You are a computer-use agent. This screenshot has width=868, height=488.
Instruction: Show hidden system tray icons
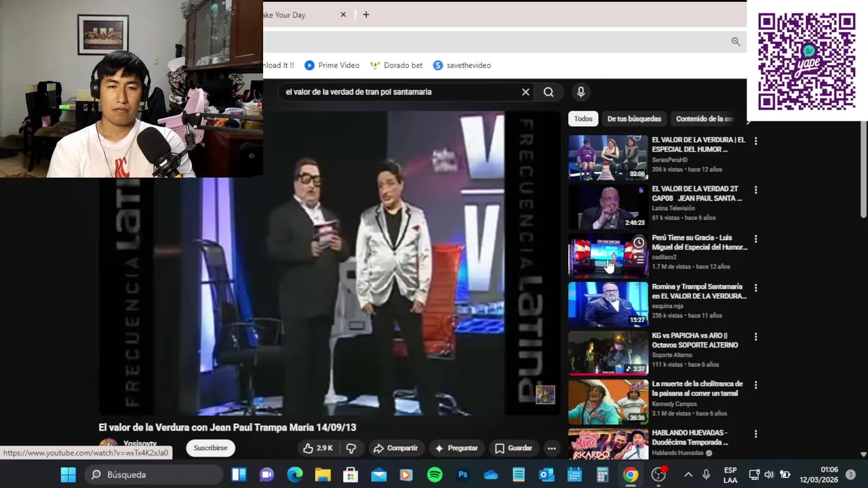click(688, 474)
